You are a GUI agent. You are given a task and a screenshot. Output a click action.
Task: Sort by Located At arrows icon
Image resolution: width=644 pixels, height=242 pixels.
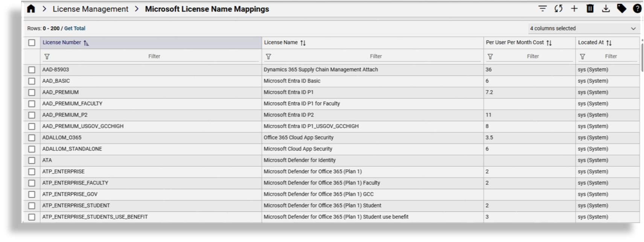(609, 43)
